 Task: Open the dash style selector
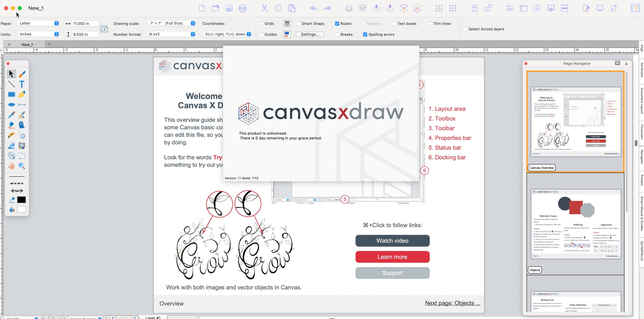[x=17, y=183]
